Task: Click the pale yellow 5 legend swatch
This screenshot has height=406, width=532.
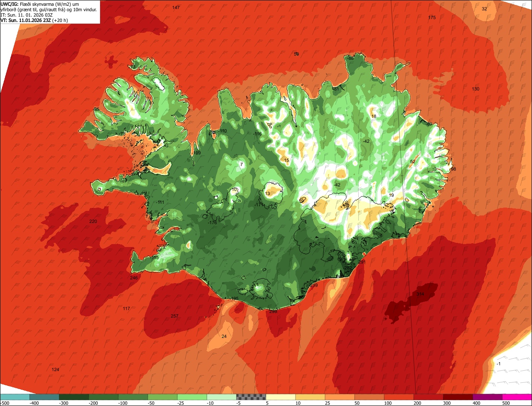Action: [281, 397]
